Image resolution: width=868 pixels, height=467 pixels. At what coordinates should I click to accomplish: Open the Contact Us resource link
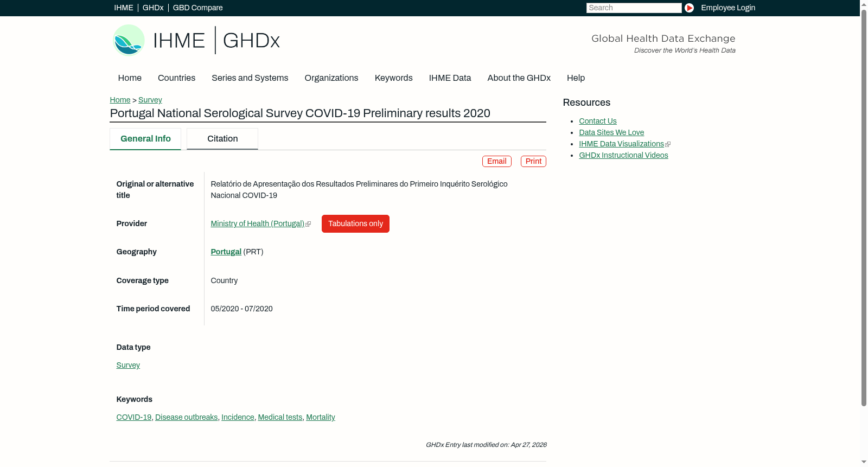pos(597,121)
